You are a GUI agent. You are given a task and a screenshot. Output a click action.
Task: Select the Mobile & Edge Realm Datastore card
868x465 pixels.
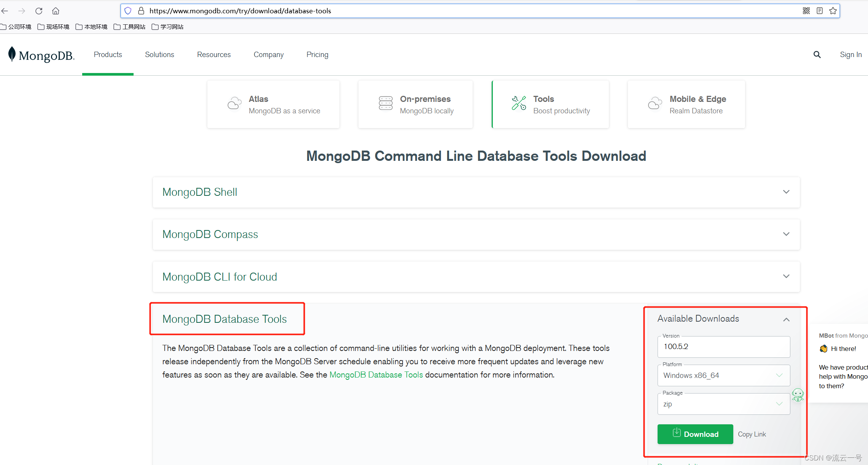point(686,104)
